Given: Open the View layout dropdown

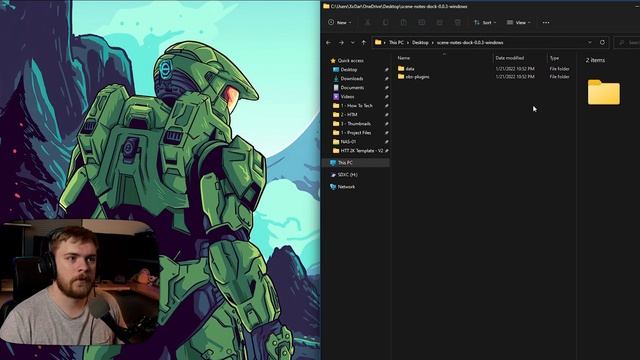Looking at the screenshot, I should [x=518, y=22].
